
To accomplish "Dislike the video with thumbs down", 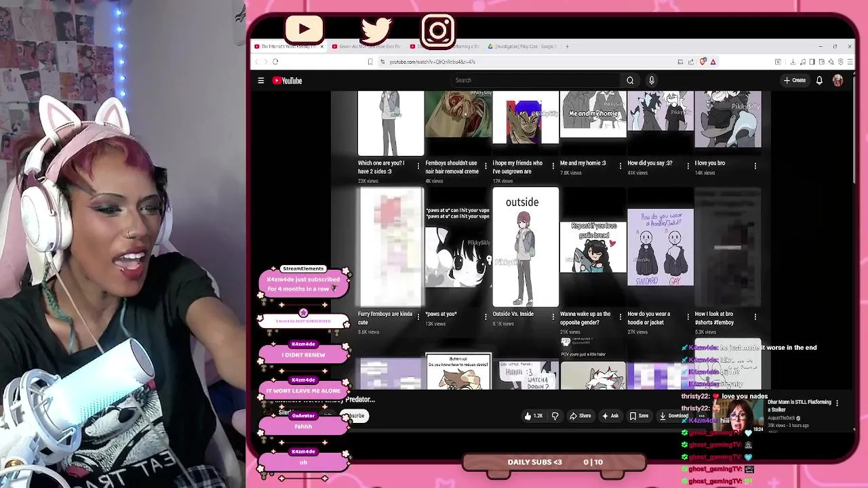I will tap(555, 416).
